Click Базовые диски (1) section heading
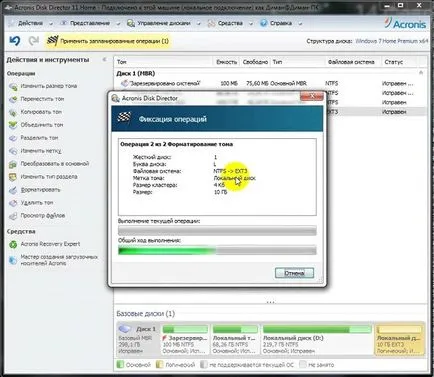 [x=145, y=314]
